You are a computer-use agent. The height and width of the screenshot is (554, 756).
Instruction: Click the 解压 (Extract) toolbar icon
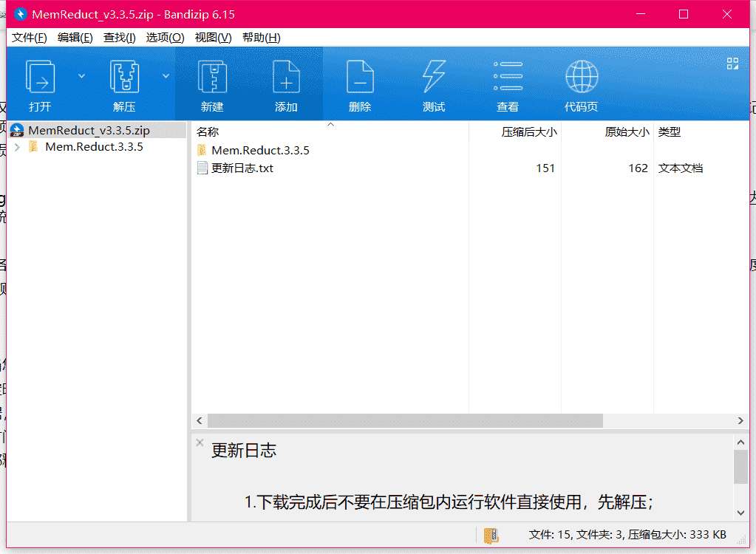[x=124, y=76]
